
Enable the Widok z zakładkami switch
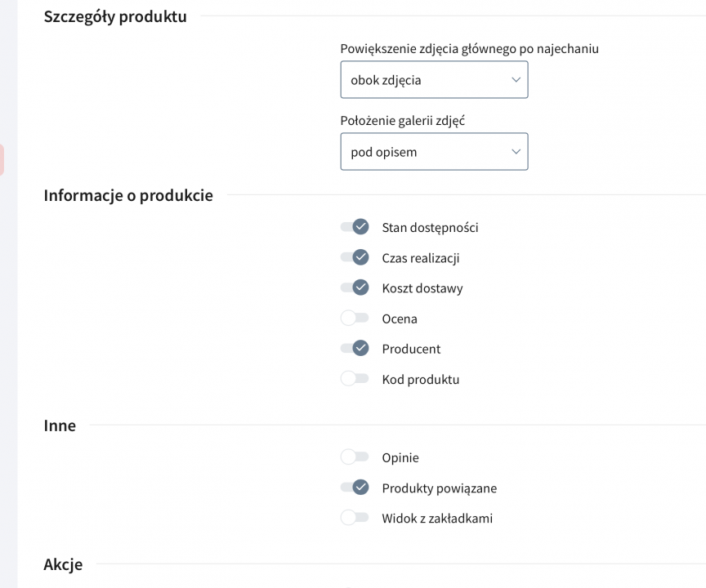(355, 518)
